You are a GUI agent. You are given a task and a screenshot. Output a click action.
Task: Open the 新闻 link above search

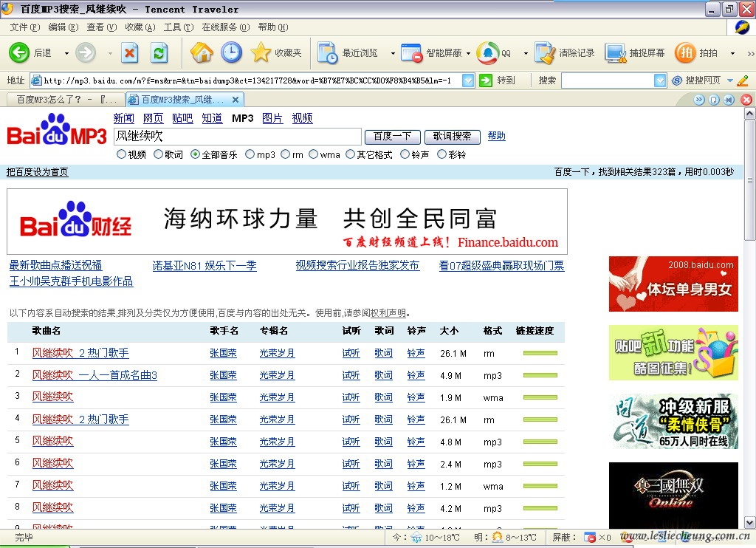pyautogui.click(x=124, y=118)
